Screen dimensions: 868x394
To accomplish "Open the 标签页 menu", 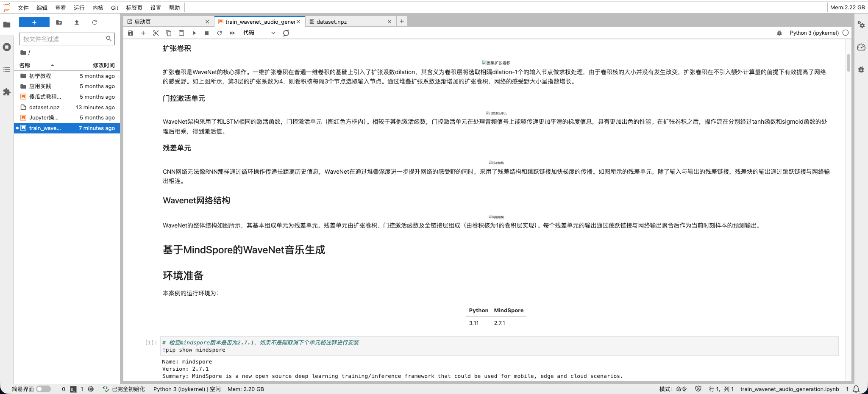I will coord(134,8).
